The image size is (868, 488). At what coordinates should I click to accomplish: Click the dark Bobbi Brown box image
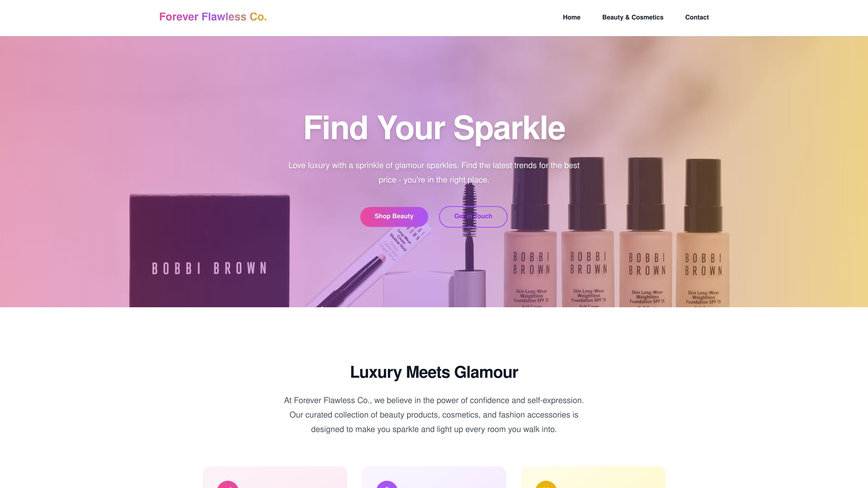pos(209,251)
